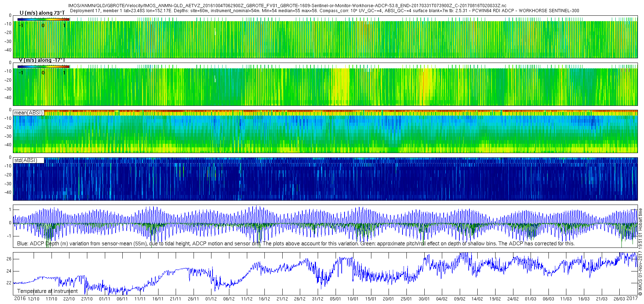Click the '2016' year label on time axis
The height and width of the screenshot is (304, 644).
(x=20, y=299)
